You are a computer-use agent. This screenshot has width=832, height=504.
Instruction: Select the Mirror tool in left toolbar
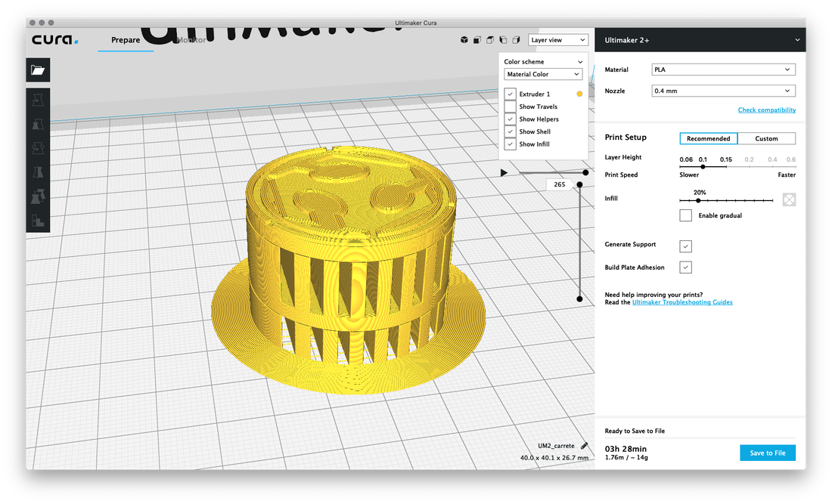tap(38, 172)
